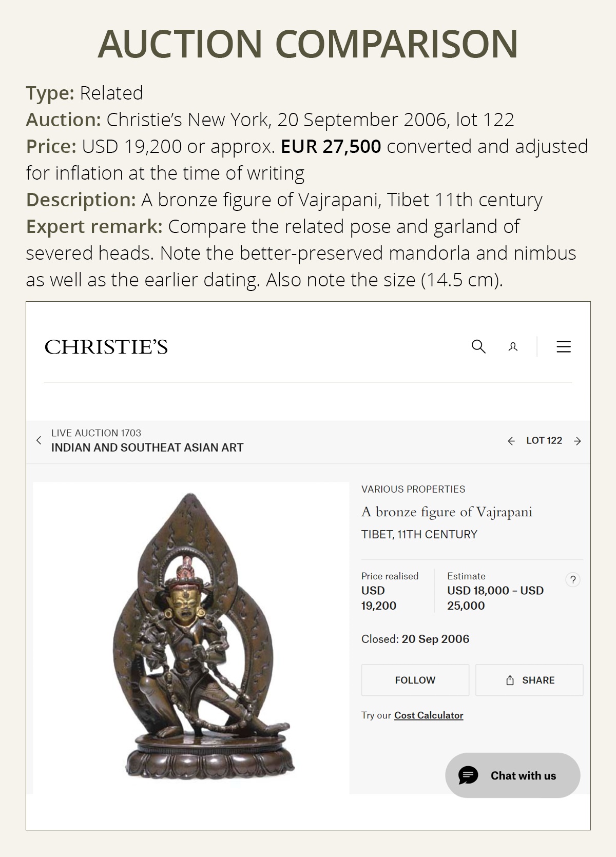Click the share upload icon
This screenshot has height=857, width=616.
pyautogui.click(x=510, y=680)
